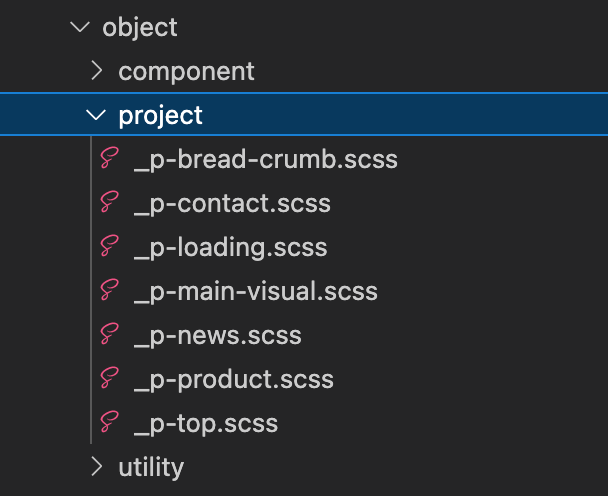
Task: Click the Sass icon beside _p-loading.scss
Action: 109,248
